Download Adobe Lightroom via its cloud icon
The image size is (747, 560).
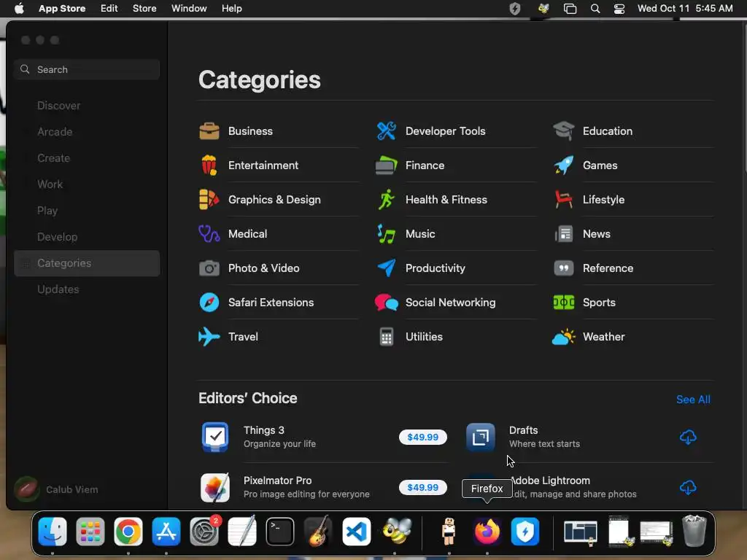coord(688,488)
